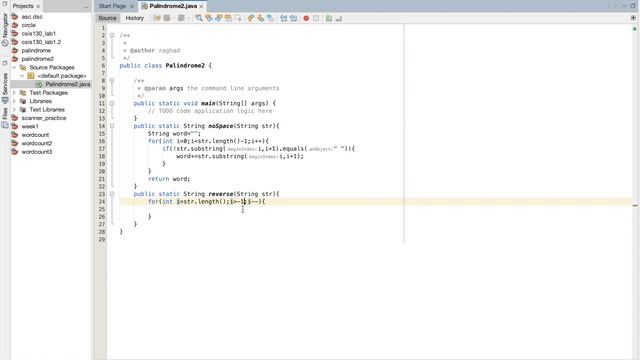Collapse reverse method fold at line 23
Screen dimensions: 640x360
(x=112, y=194)
